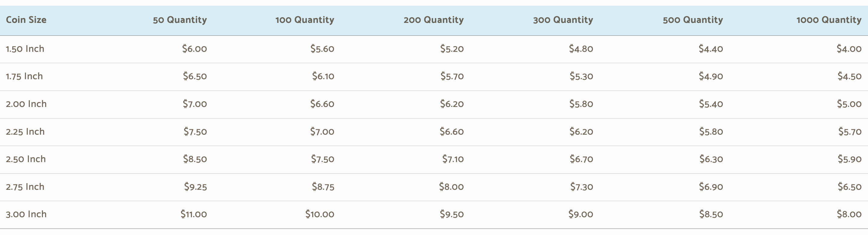
Task: Select the 3.00 Inch row label
Action: click(x=26, y=215)
